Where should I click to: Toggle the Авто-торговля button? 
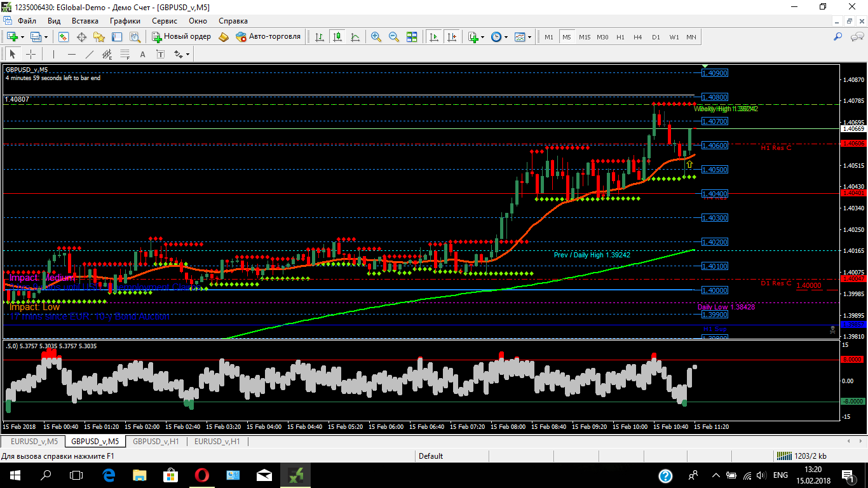click(x=268, y=37)
